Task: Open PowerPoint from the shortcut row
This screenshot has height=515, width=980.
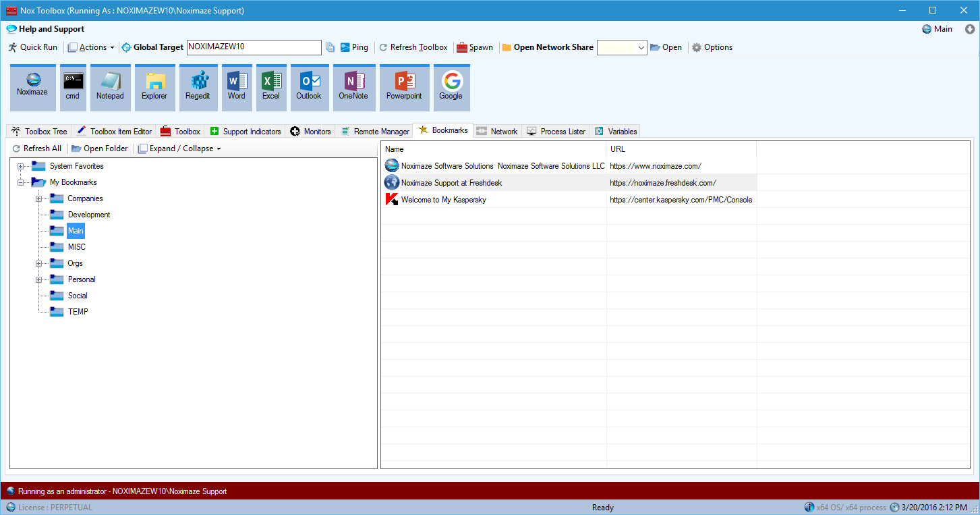Action: 403,86
